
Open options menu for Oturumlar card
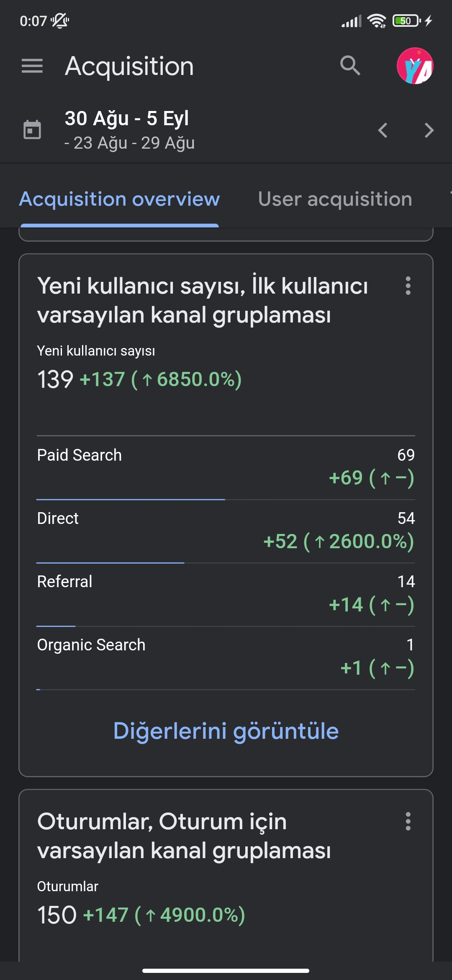[x=408, y=821]
